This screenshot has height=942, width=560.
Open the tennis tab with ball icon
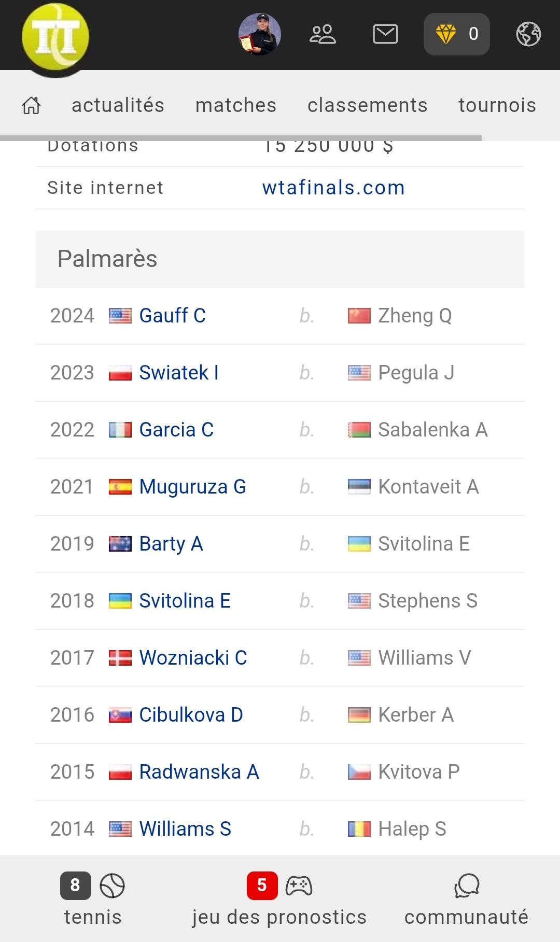click(93, 899)
